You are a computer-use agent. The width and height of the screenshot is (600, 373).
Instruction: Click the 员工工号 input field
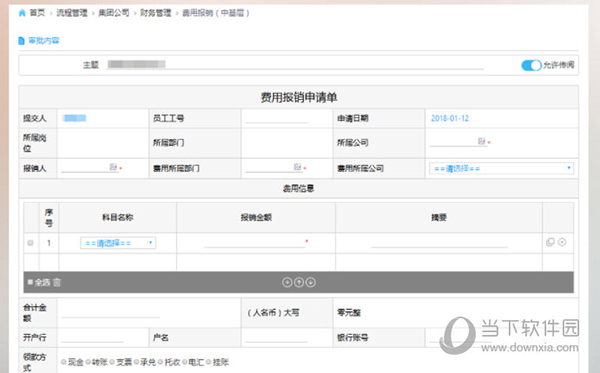tap(276, 118)
